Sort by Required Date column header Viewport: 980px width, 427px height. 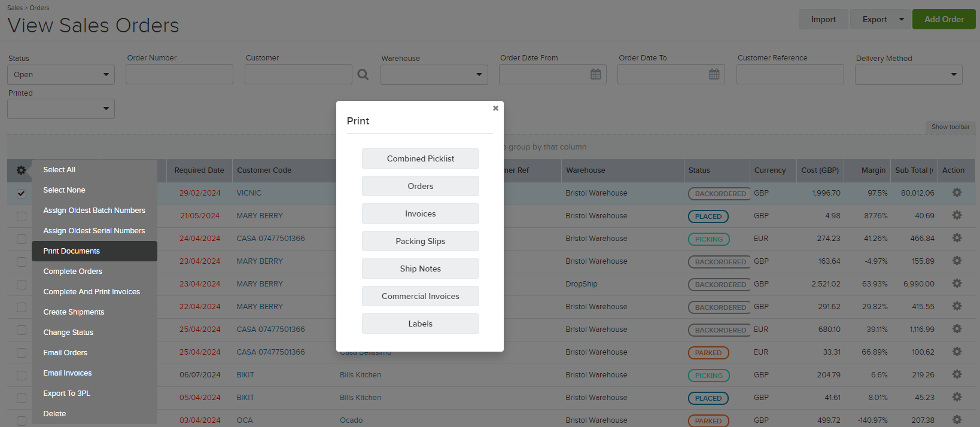point(199,170)
